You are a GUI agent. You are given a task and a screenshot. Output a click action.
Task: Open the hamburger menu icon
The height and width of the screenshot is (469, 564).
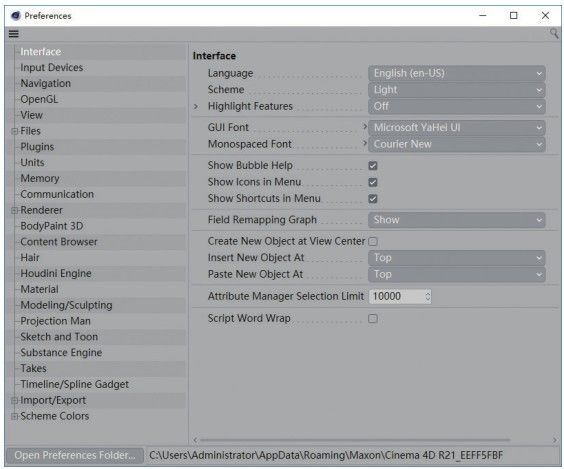coord(14,34)
